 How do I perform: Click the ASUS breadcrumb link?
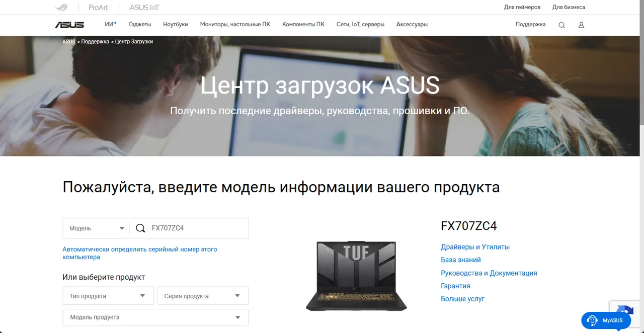tap(69, 42)
